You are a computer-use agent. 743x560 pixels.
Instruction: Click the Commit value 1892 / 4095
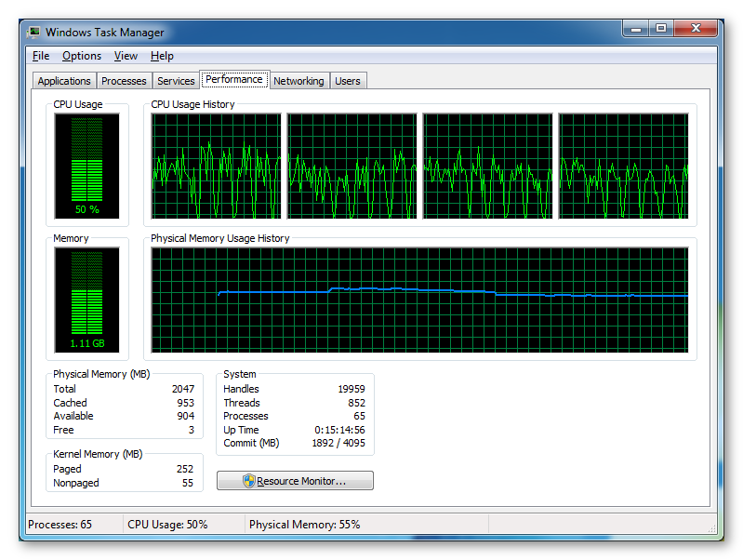tap(338, 443)
